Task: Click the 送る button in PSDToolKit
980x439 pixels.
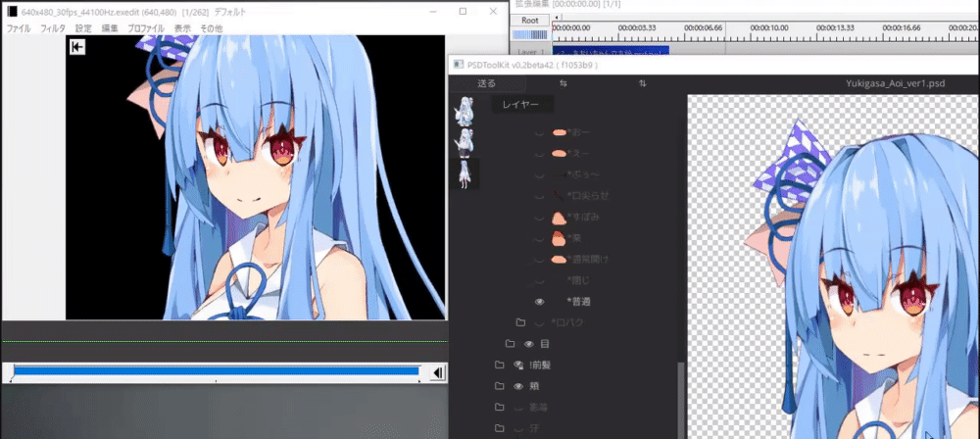Action: tap(486, 83)
